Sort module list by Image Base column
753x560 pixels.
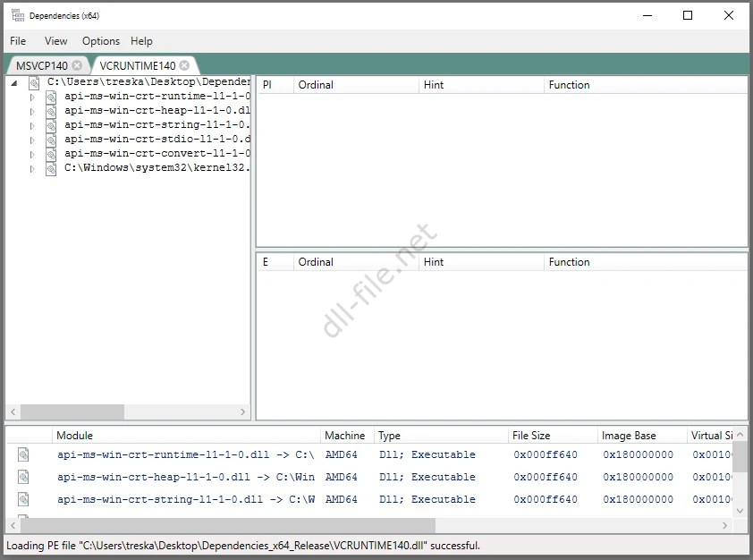pos(642,436)
